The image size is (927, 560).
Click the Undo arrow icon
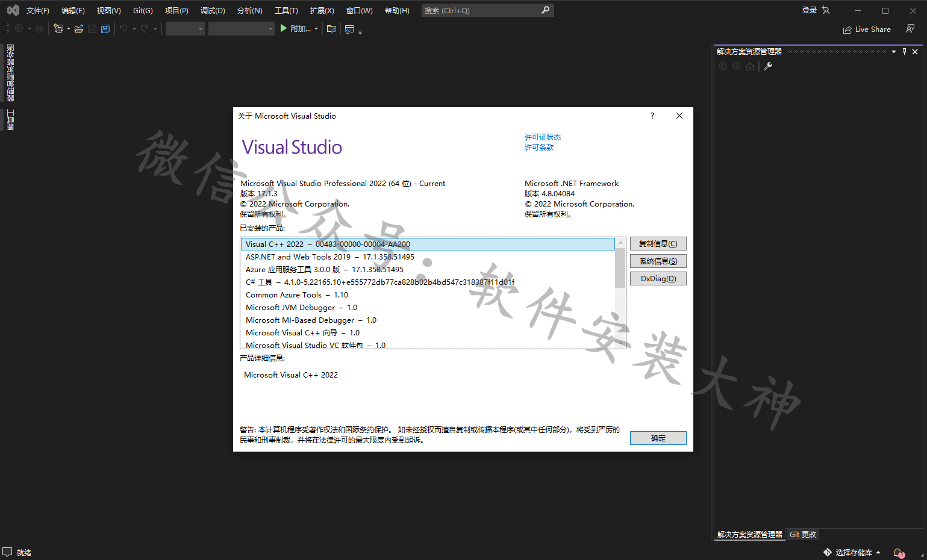(x=123, y=29)
